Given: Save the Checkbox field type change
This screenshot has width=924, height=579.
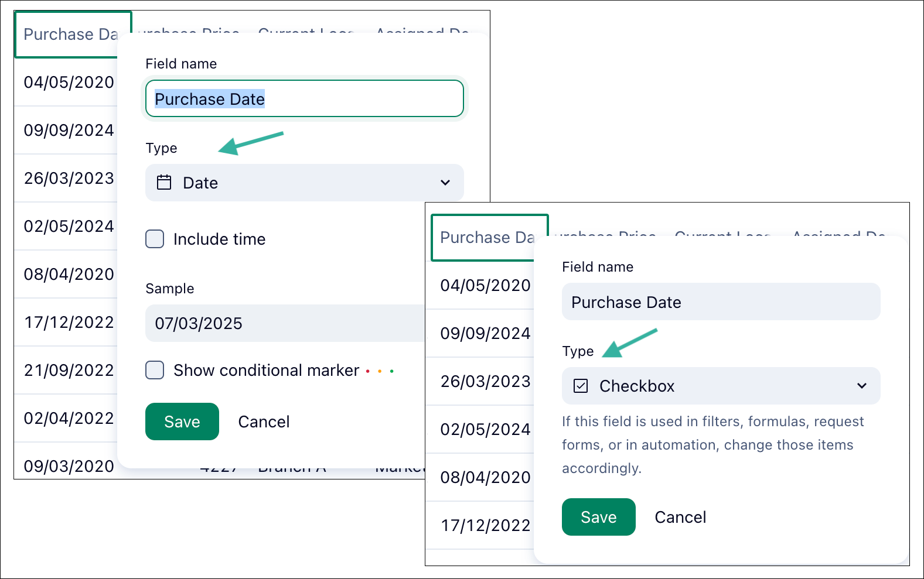Looking at the screenshot, I should click(598, 517).
